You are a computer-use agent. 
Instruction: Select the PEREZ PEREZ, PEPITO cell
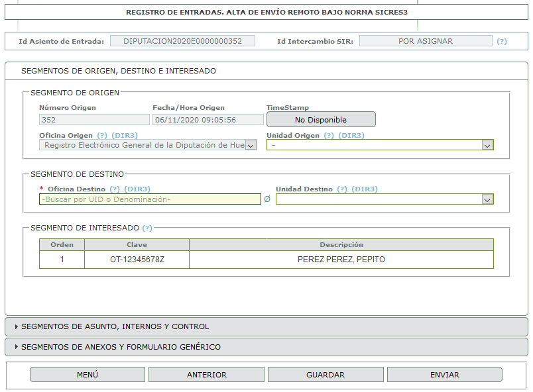341,260
